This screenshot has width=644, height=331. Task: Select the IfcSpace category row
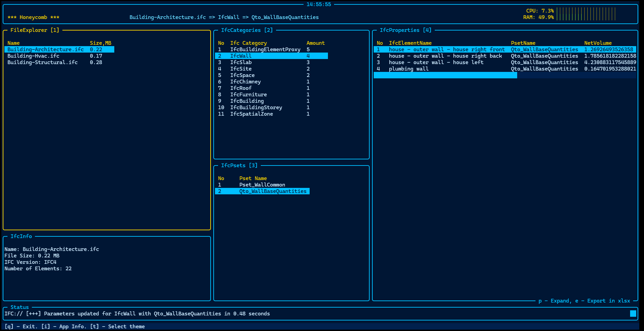pyautogui.click(x=271, y=75)
